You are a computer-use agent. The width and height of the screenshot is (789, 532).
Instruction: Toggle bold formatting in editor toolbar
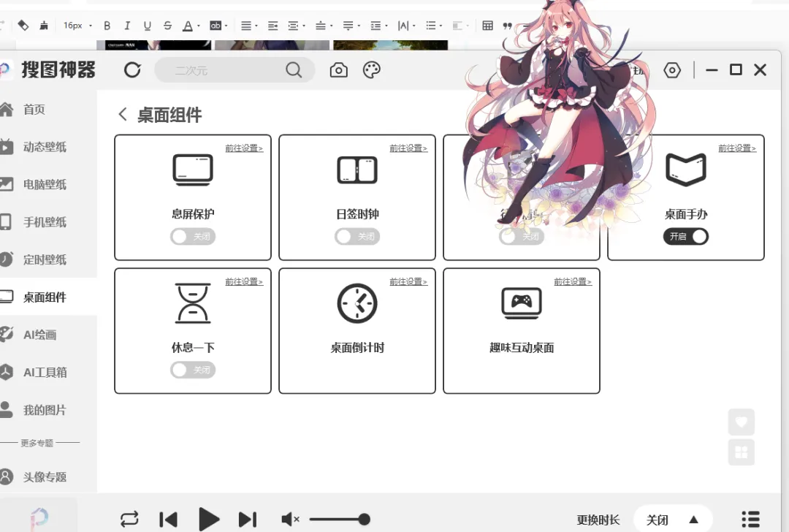[x=107, y=26]
